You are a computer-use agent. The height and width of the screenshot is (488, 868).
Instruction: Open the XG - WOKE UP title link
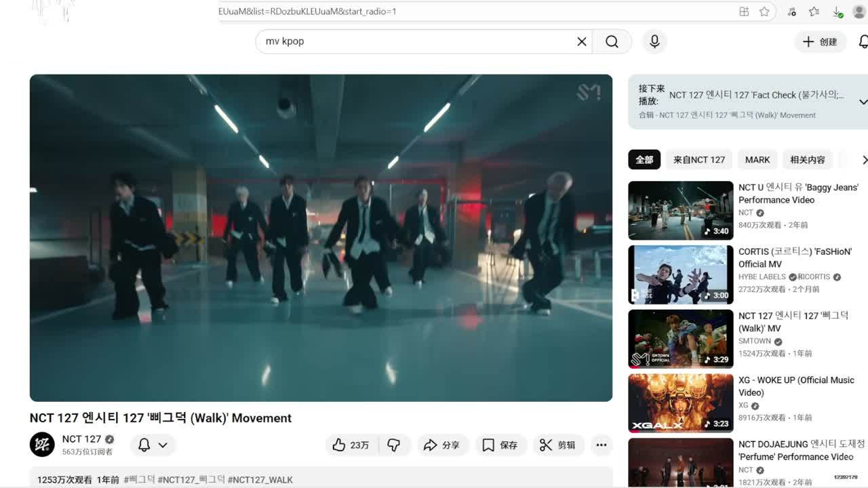796,386
